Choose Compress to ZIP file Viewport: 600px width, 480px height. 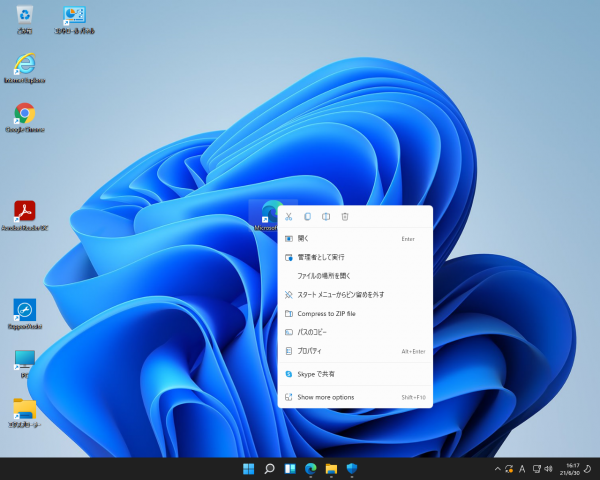click(355, 313)
